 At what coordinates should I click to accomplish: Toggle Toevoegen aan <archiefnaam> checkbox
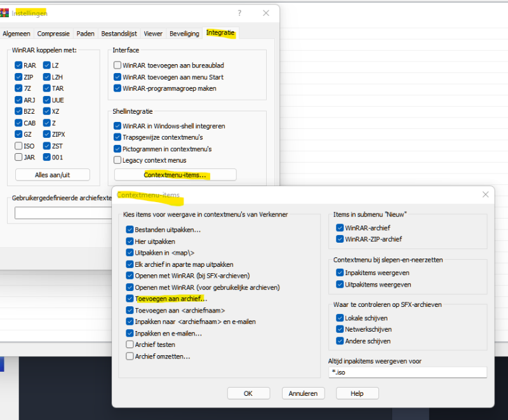click(x=130, y=310)
